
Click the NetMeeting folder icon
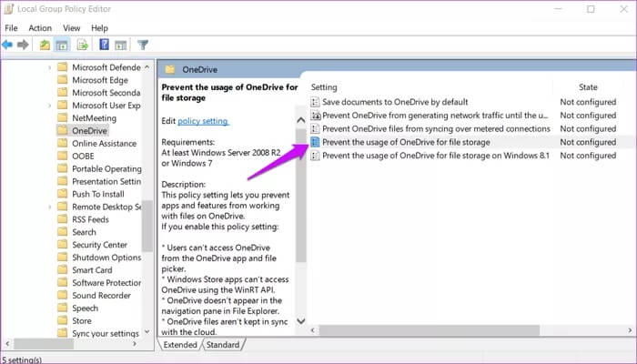coord(63,117)
